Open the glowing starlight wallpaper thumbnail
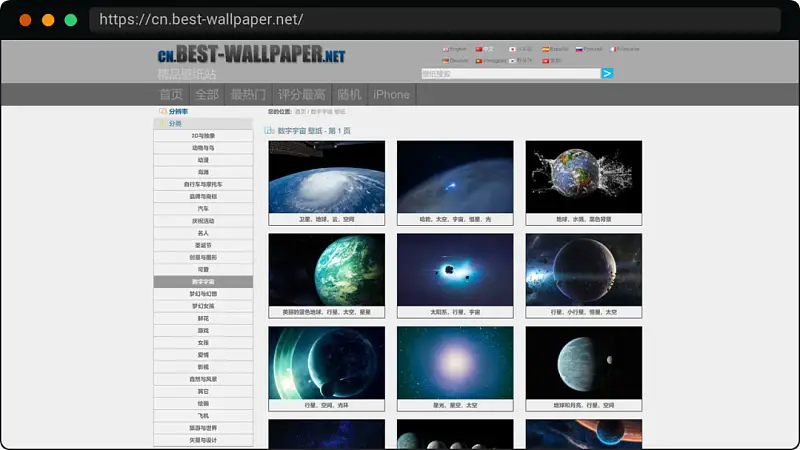This screenshot has height=450, width=800. coord(455,363)
